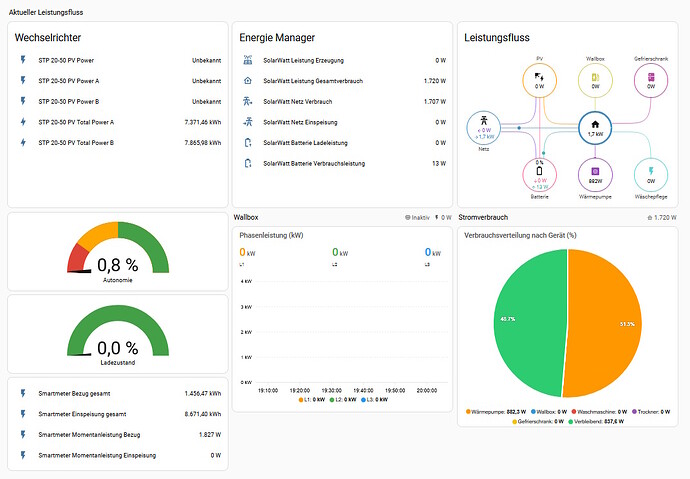The height and width of the screenshot is (479, 690).
Task: Click the PV solar circle icon
Action: [540, 81]
